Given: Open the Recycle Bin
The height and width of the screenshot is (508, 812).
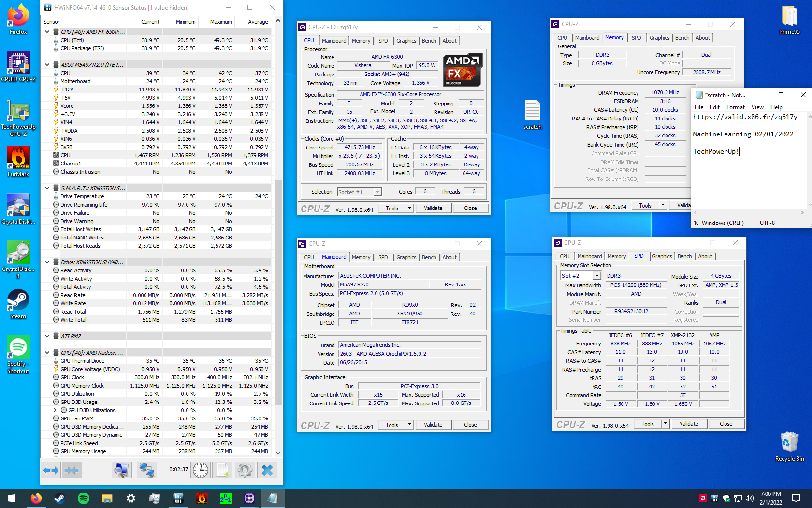Looking at the screenshot, I should (x=789, y=446).
